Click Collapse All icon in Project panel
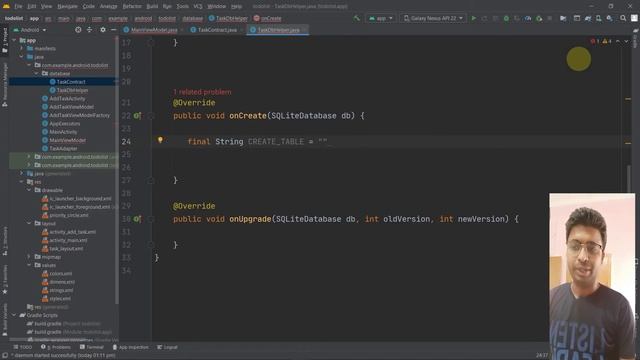Screen dimensions: 640x360 click(x=89, y=30)
